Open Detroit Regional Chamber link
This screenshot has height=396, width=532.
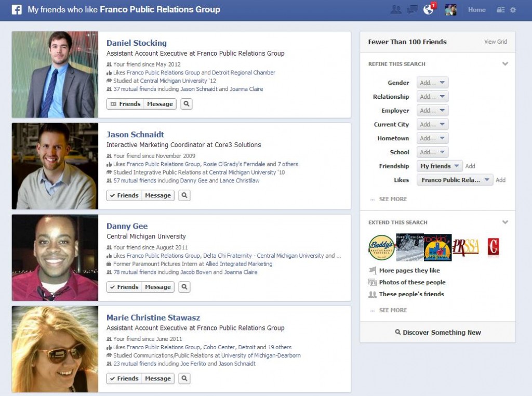(243, 73)
